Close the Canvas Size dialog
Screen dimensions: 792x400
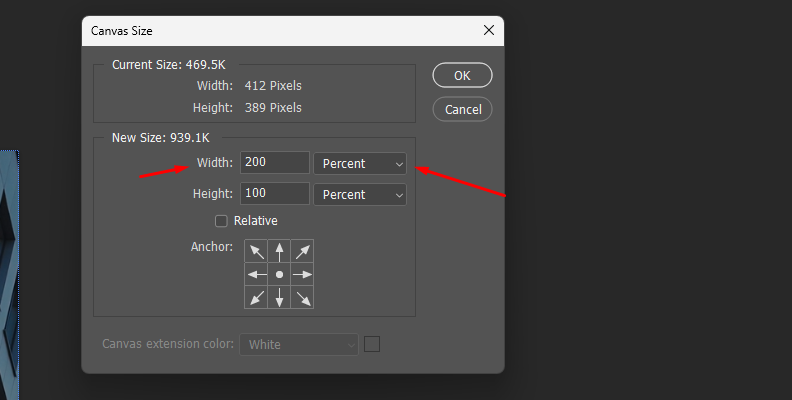[x=489, y=30]
